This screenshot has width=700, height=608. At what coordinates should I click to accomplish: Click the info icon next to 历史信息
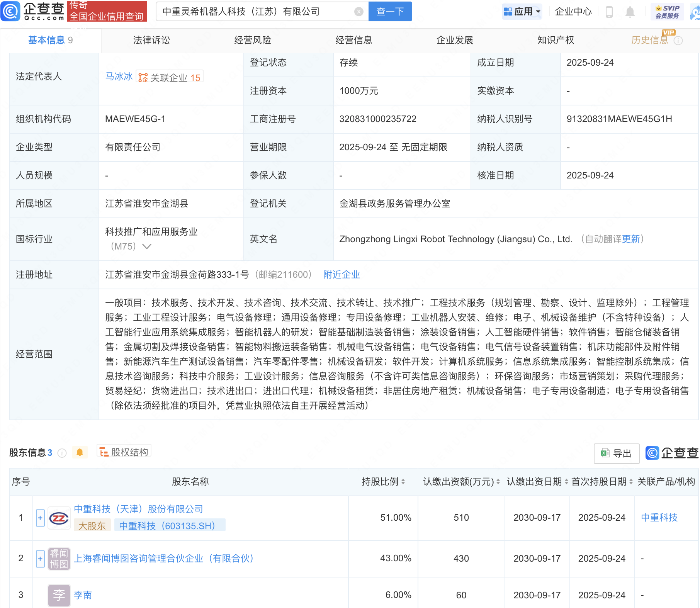tap(678, 41)
